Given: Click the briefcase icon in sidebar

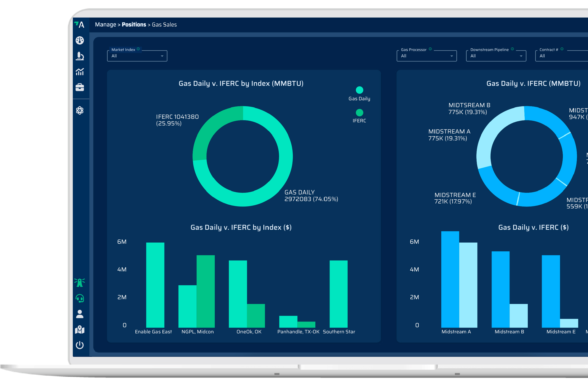Looking at the screenshot, I should coord(80,87).
